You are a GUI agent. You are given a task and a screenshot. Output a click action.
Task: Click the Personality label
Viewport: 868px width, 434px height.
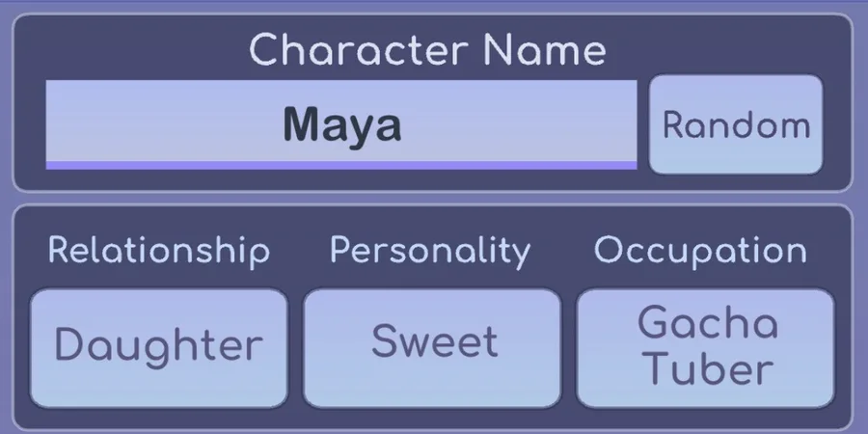(430, 252)
